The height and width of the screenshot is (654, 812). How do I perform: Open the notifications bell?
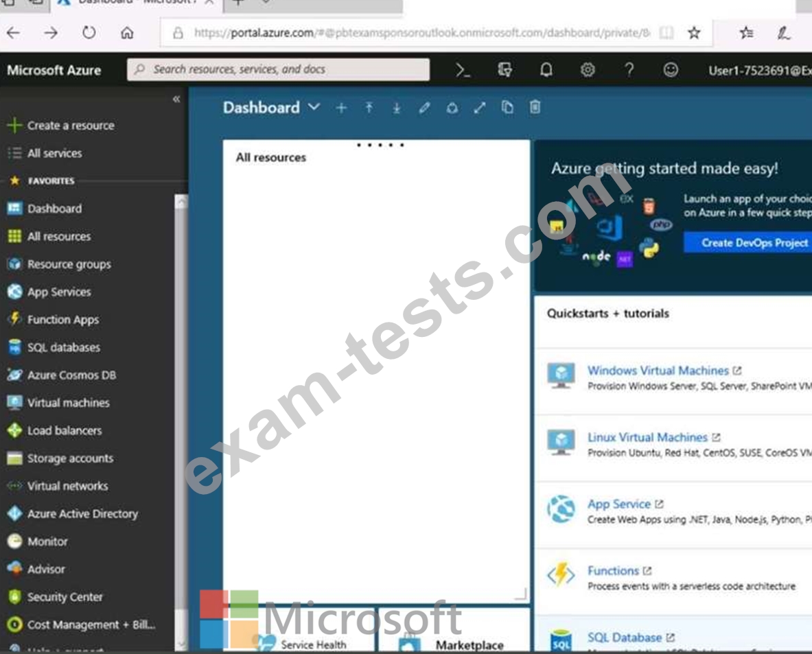546,70
